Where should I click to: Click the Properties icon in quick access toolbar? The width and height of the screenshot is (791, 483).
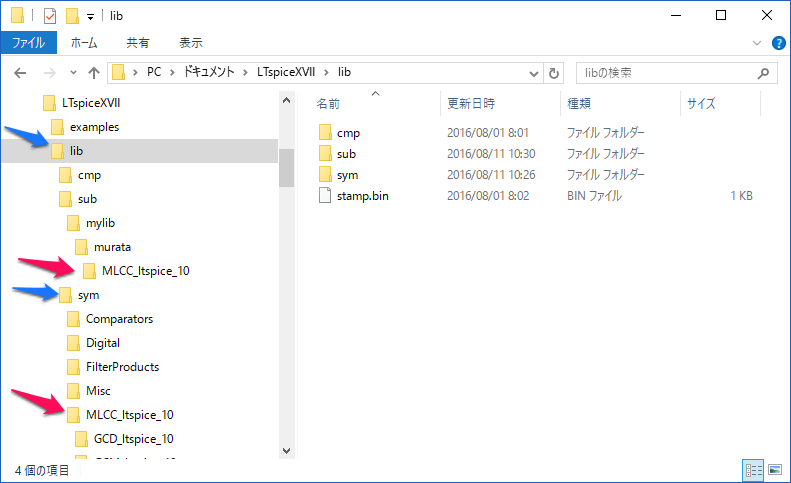50,16
